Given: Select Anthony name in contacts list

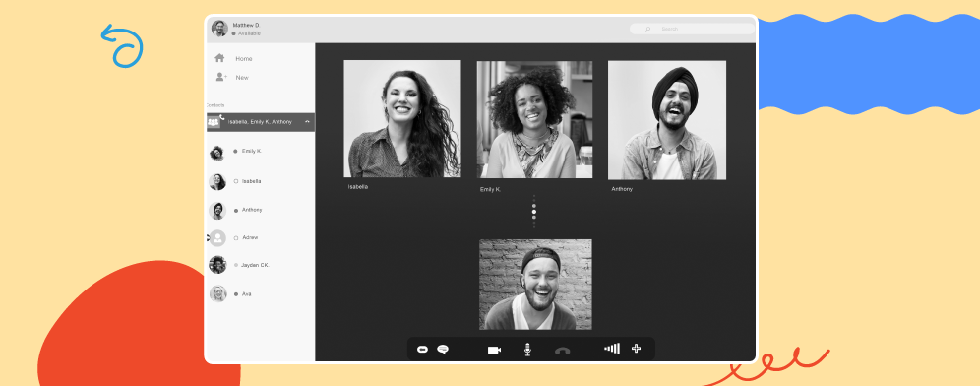Looking at the screenshot, I should [252, 210].
